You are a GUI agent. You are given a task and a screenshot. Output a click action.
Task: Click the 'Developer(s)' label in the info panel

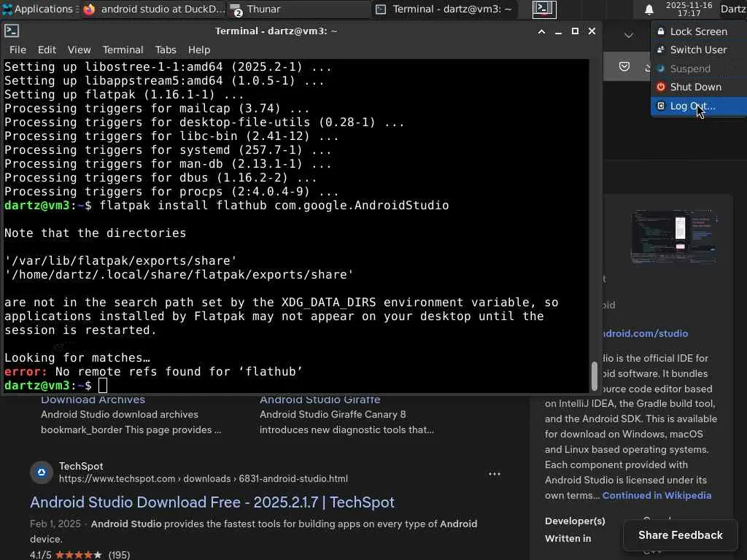pyautogui.click(x=575, y=521)
